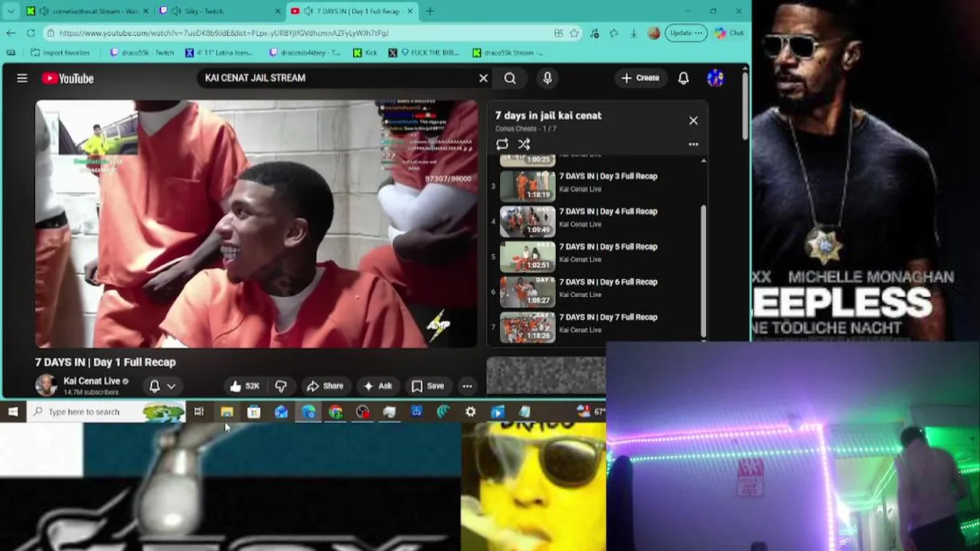This screenshot has height=551, width=980.
Task: Open the YouTube notifications bell in header
Action: 683,78
